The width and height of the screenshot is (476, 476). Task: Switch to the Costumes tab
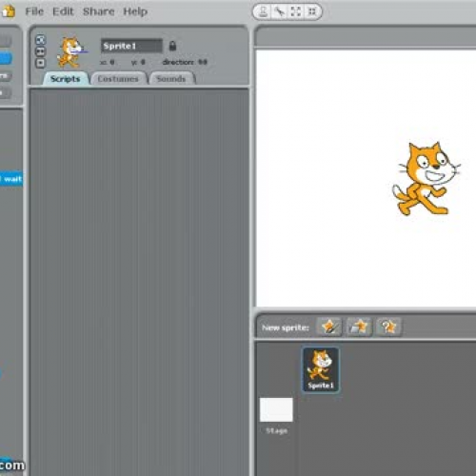click(118, 79)
